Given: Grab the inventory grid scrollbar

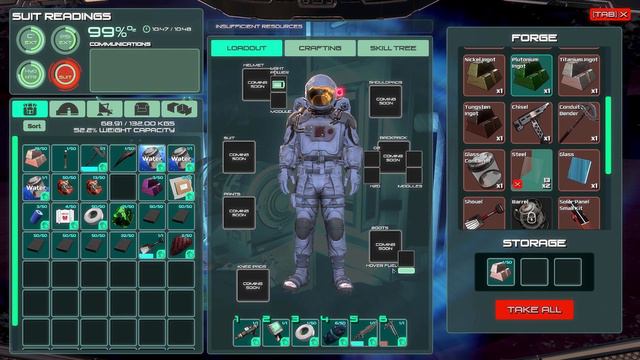Looking at the screenshot, I should 15,231.
